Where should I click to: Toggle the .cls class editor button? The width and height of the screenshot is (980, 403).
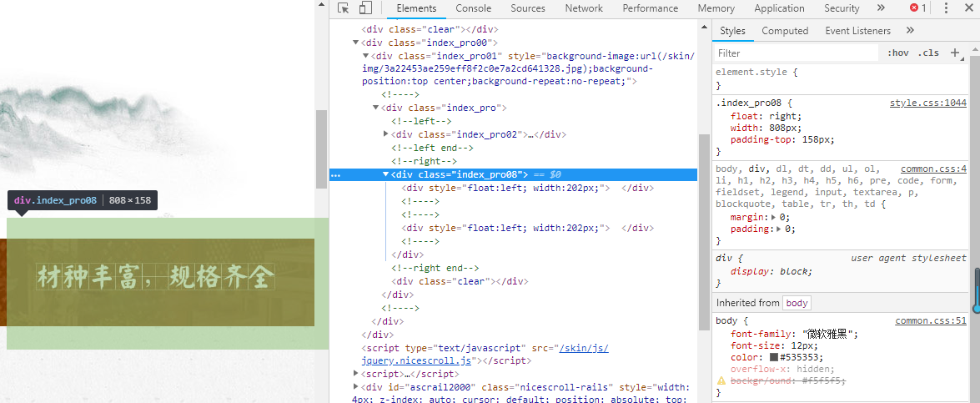pos(928,53)
